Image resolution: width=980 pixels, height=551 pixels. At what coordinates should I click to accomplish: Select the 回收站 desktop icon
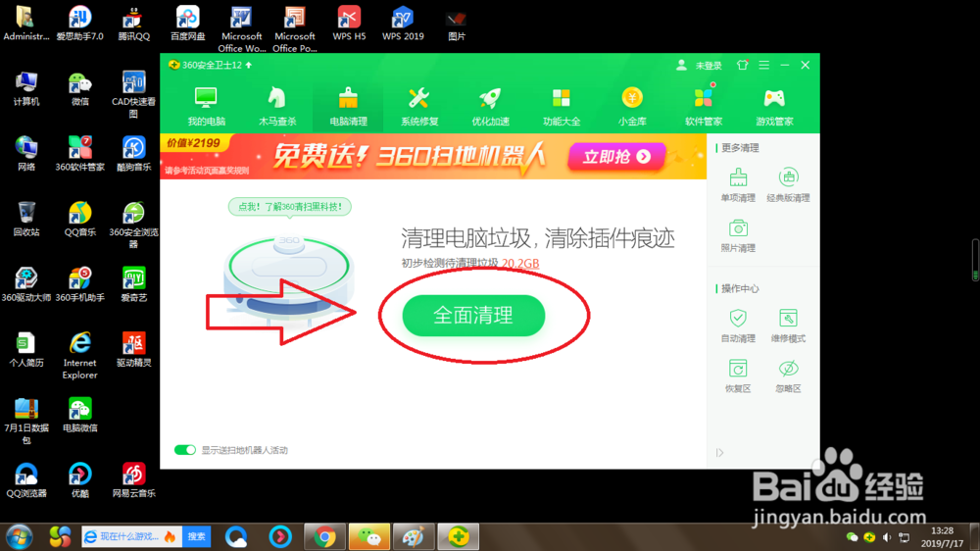26,219
